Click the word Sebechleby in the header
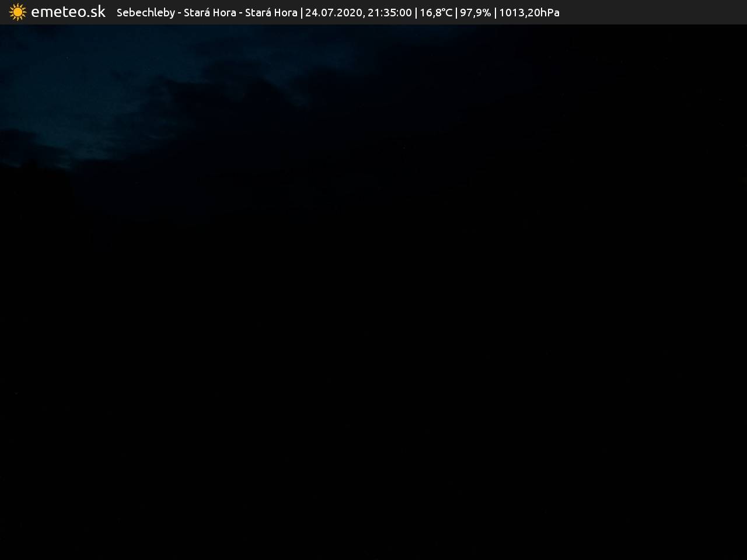747x560 pixels. [145, 13]
